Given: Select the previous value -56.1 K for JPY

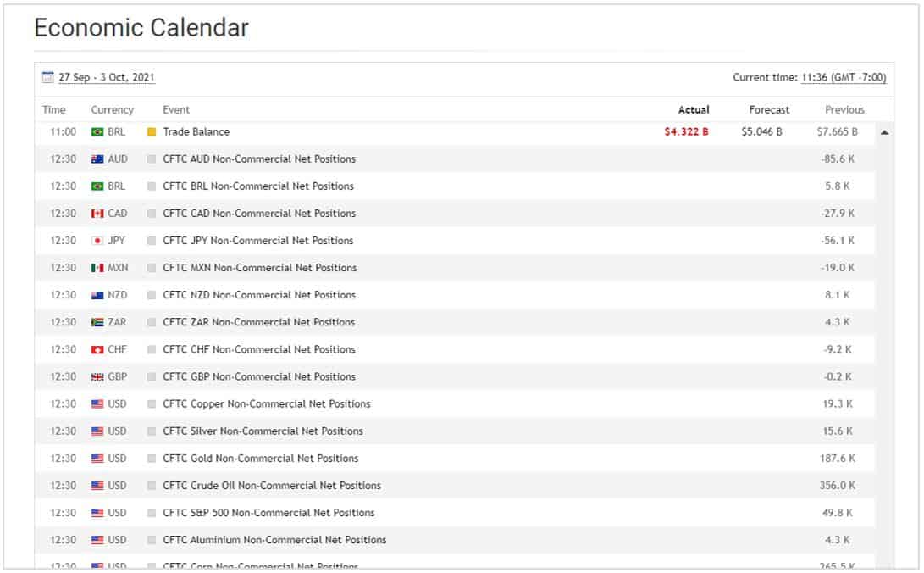Looking at the screenshot, I should (837, 241).
